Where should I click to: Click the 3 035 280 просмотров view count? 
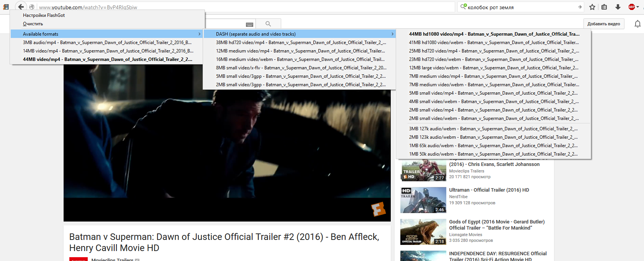click(x=471, y=240)
